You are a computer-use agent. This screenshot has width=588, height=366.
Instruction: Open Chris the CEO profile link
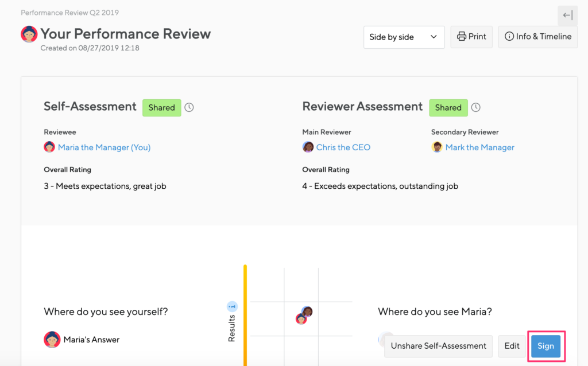(343, 147)
